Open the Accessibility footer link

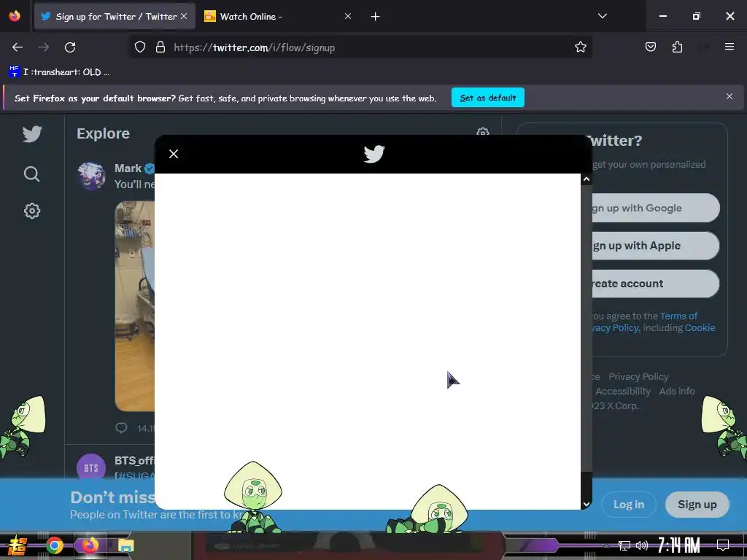pyautogui.click(x=623, y=392)
